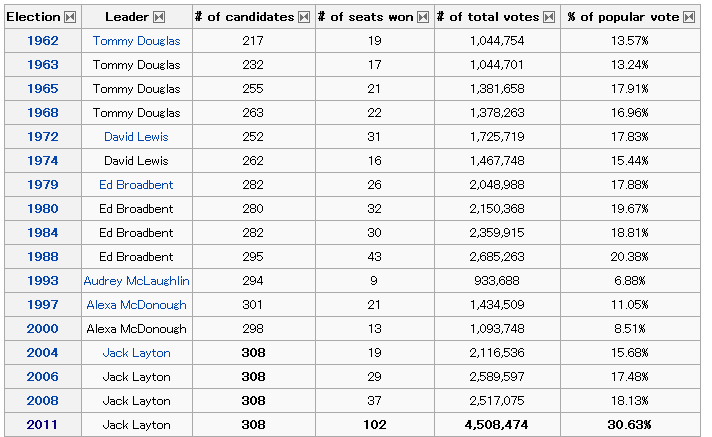
Task: Open the 2011 election link
Action: [43, 425]
